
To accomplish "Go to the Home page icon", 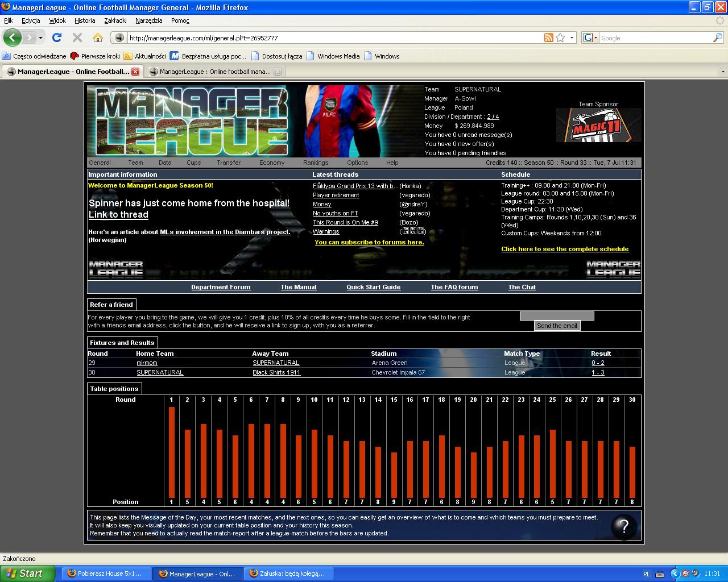I will pyautogui.click(x=98, y=38).
